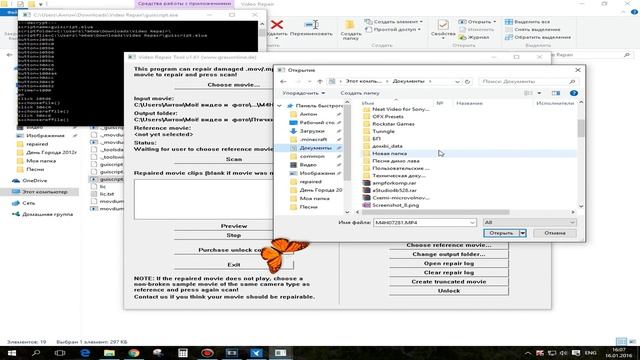The height and width of the screenshot is (360, 640).
Task: Click Create truncated movie button
Action: tap(449, 282)
